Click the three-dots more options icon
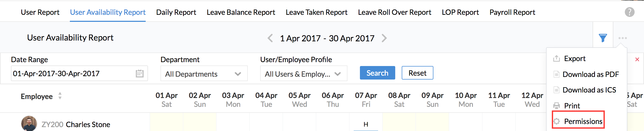 point(622,38)
